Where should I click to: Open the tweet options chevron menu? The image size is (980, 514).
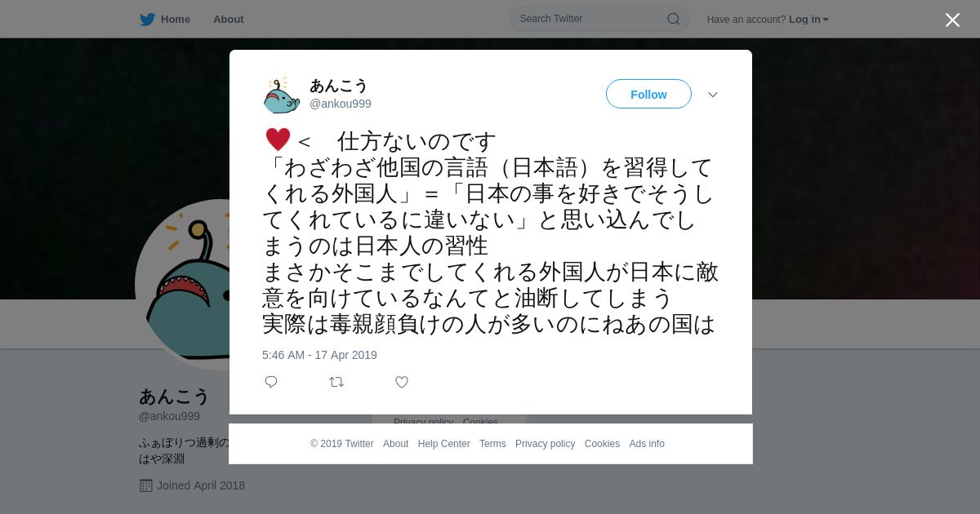point(713,95)
